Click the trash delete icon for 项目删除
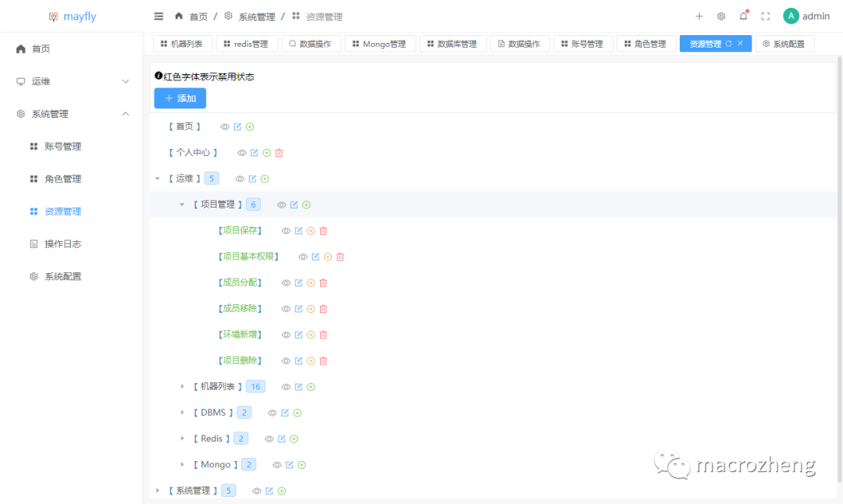Image resolution: width=843 pixels, height=504 pixels. (x=322, y=360)
